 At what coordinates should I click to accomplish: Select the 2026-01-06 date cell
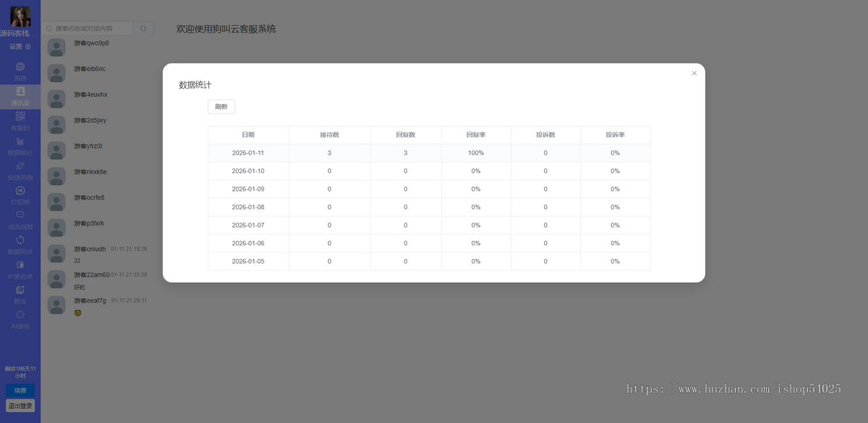(248, 244)
